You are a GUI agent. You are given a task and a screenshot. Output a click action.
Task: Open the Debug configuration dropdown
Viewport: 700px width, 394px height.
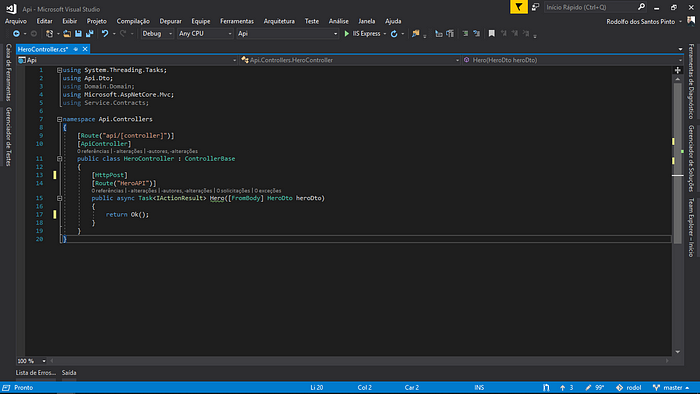157,33
